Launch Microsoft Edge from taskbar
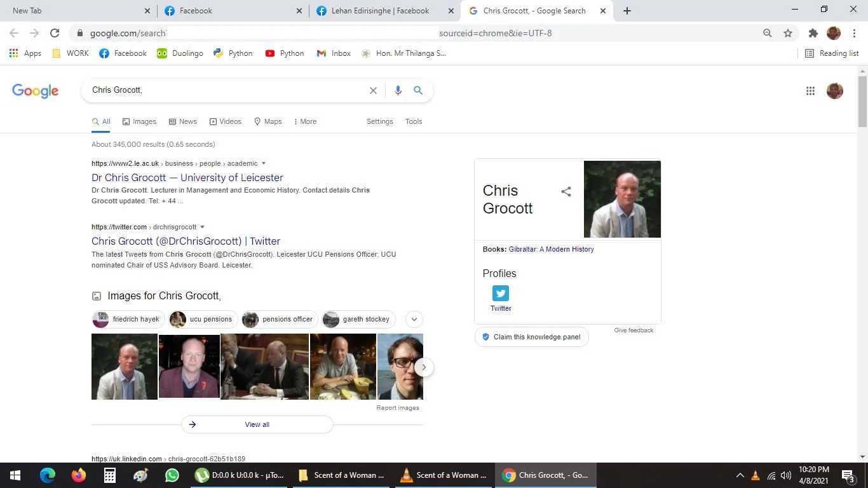 click(x=48, y=475)
